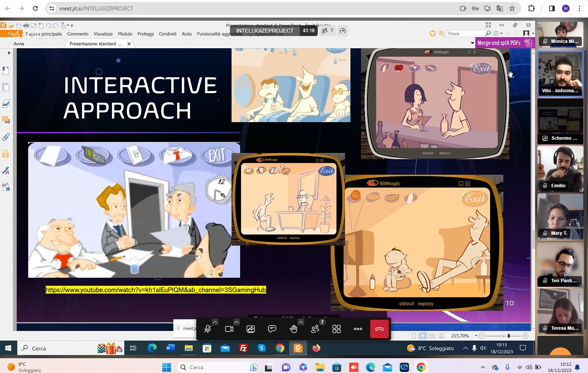Open Foxit page thumbnails side panel
Image resolution: width=588 pixels, height=373 pixels.
6,87
